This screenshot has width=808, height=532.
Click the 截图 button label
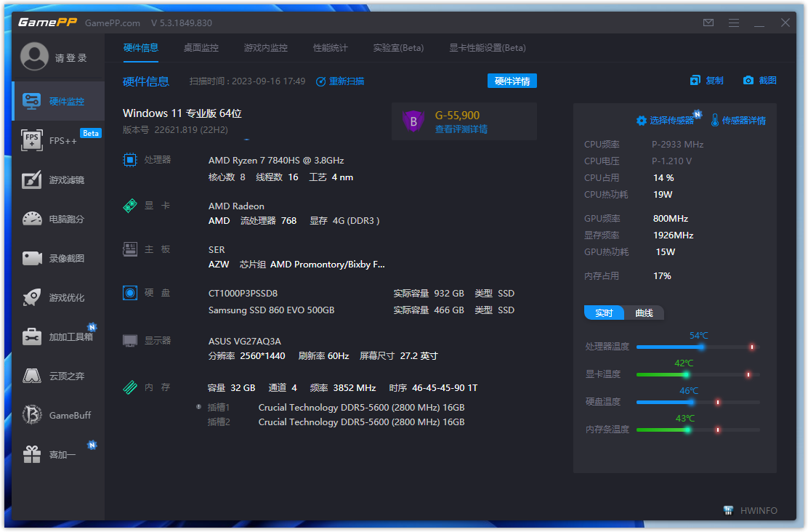pos(768,81)
